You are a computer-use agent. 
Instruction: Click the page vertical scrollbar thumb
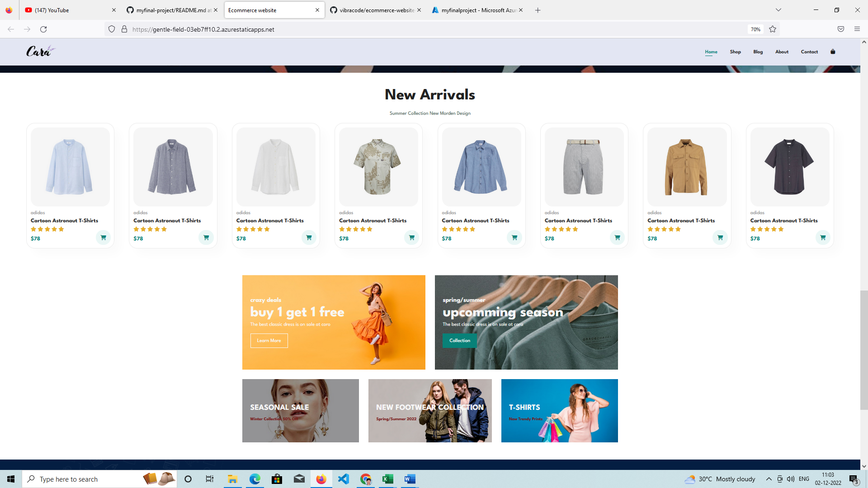coord(864,350)
